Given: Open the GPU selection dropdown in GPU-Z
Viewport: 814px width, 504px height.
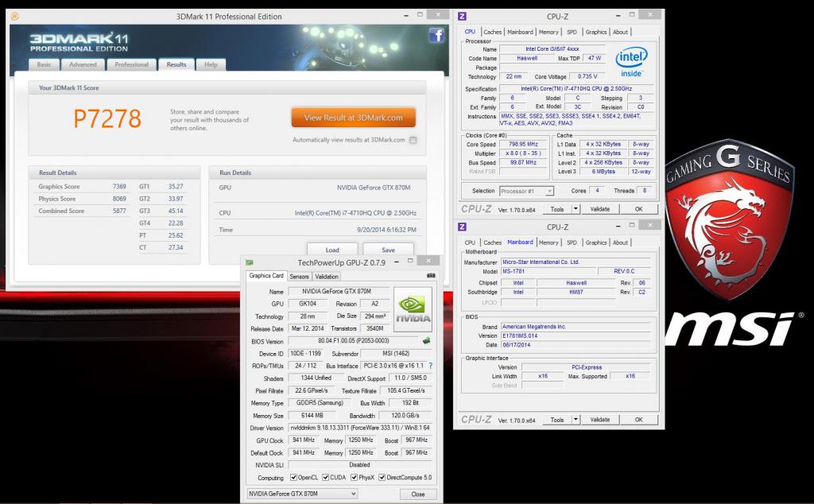Looking at the screenshot, I should tap(301, 494).
